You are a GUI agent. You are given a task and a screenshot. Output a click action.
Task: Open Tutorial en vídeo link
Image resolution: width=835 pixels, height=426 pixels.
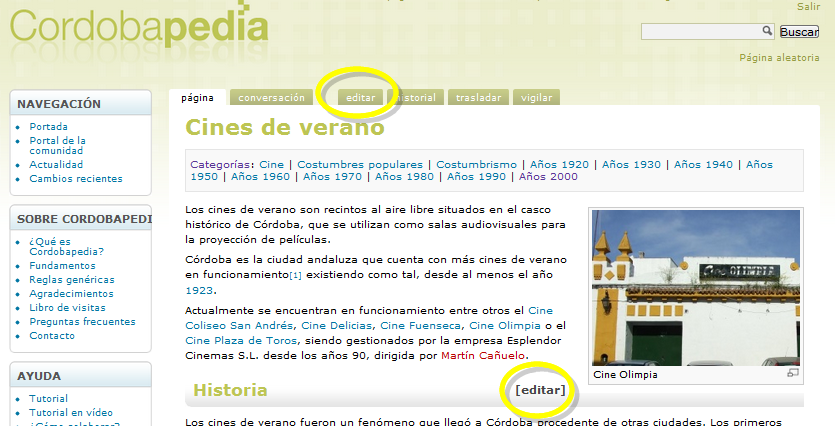pos(71,413)
